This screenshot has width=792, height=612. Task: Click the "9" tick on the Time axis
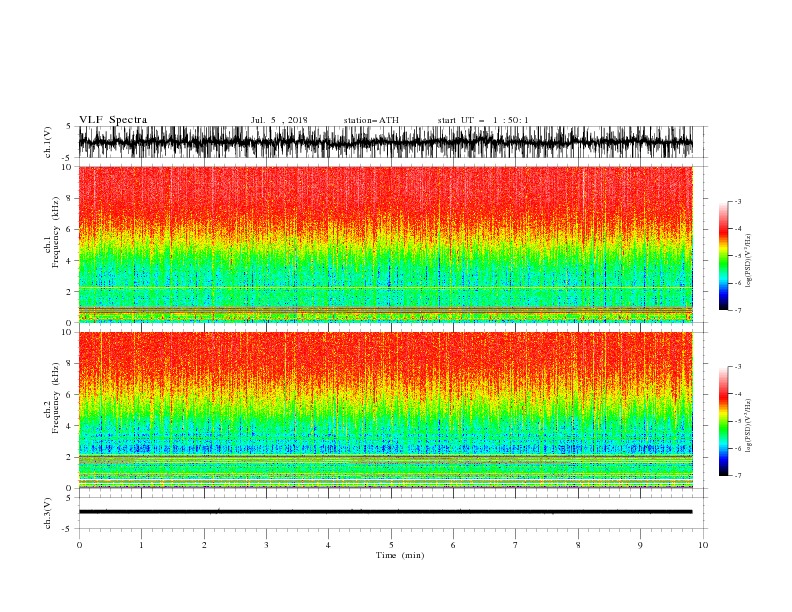point(640,545)
